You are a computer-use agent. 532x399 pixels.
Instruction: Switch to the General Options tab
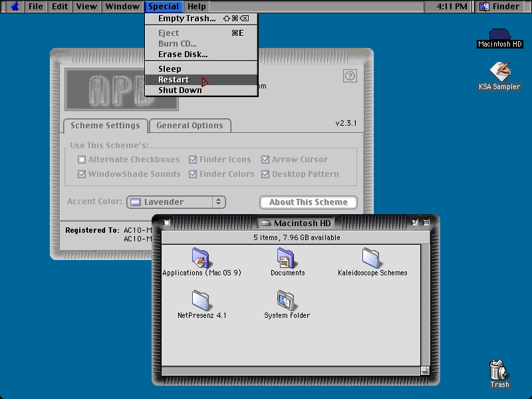tap(190, 126)
